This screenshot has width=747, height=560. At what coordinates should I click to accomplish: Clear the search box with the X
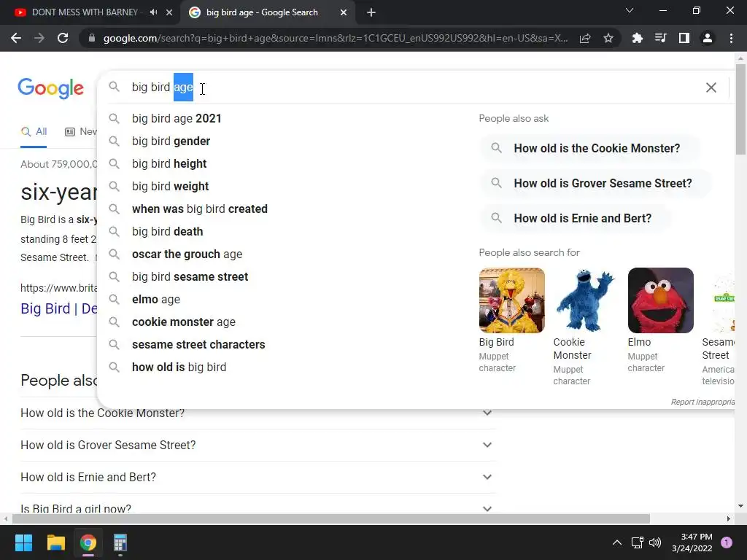711,87
